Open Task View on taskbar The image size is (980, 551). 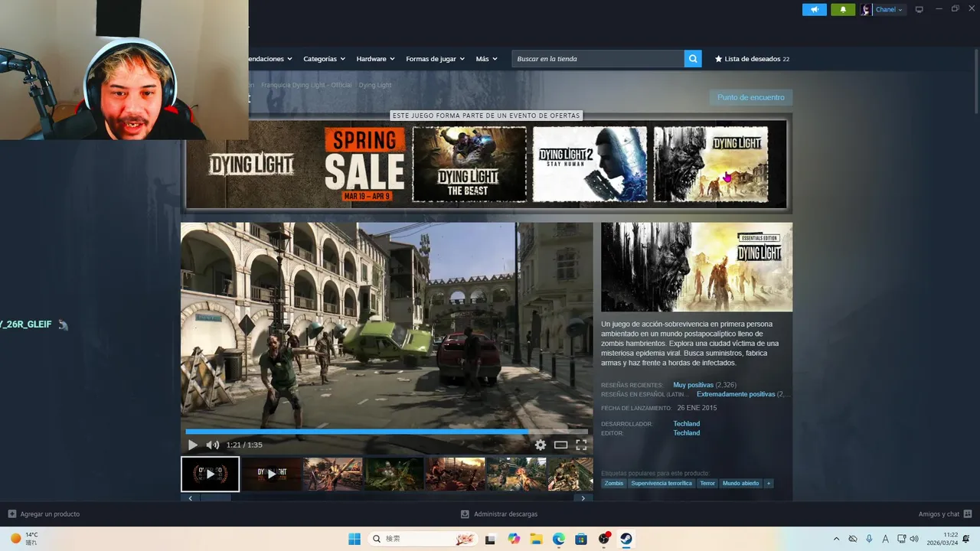pos(491,539)
